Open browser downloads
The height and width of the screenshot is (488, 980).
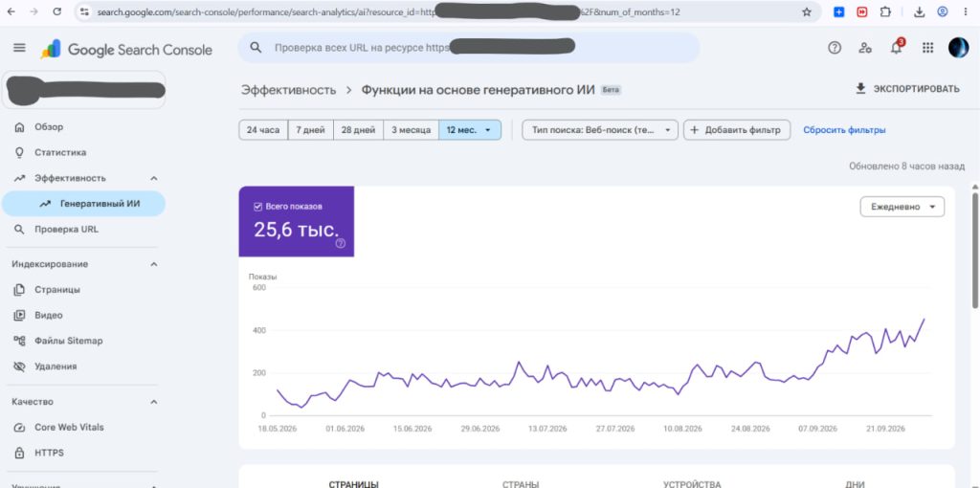coord(920,11)
